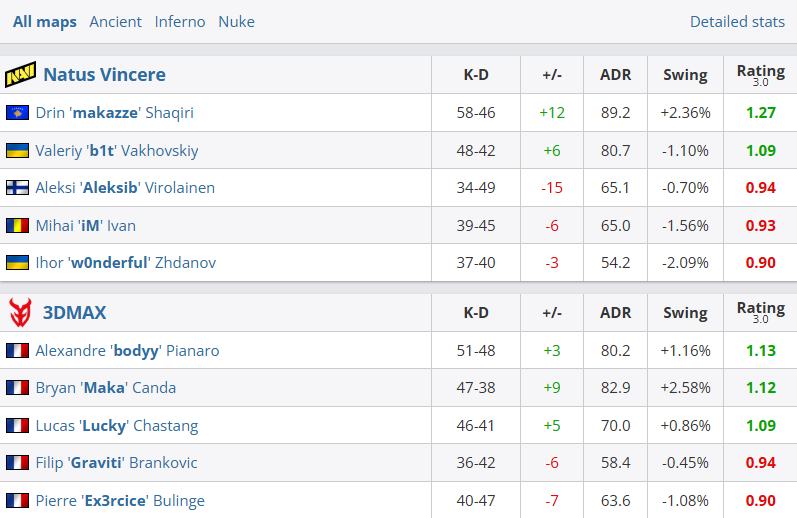The height and width of the screenshot is (518, 797).
Task: Open Filip 'Graviti' Brankovic player profile
Action: [x=116, y=463]
